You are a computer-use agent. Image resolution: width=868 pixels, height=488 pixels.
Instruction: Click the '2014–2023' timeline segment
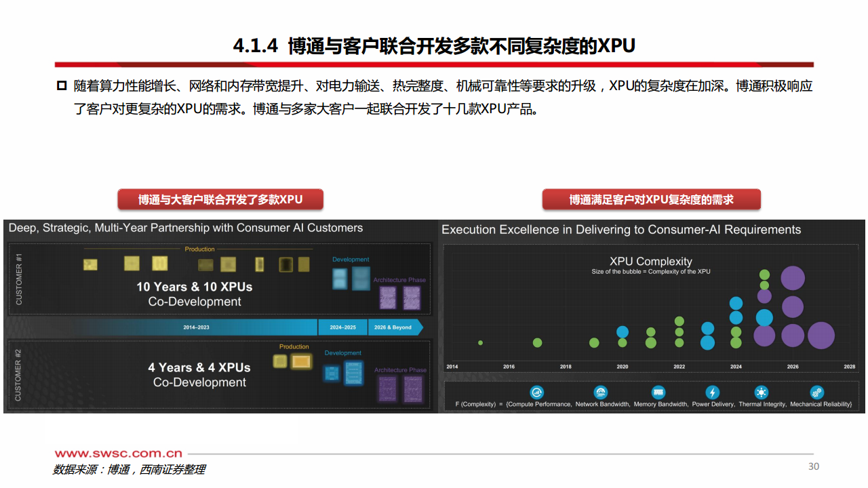point(197,327)
